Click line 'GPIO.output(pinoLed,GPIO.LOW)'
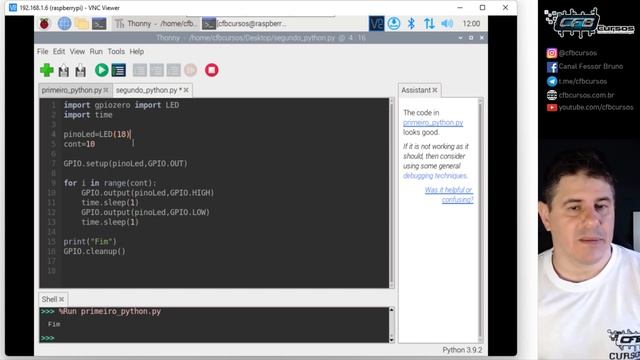640x360 pixels. coord(145,212)
